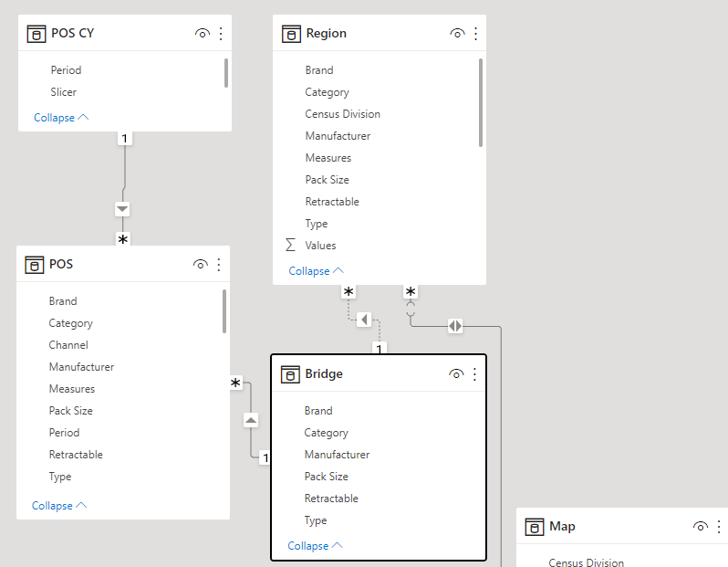Select Type field in Bridge table

316,520
